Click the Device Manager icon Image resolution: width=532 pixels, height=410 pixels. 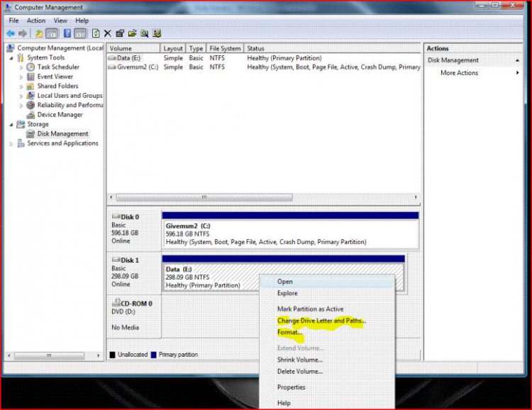click(31, 115)
